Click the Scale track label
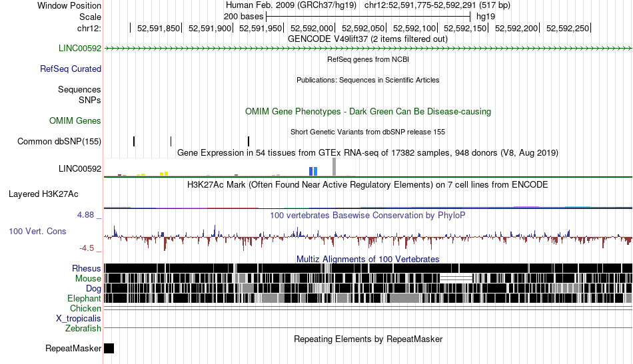Image resolution: width=633 pixels, height=364 pixels. point(90,17)
